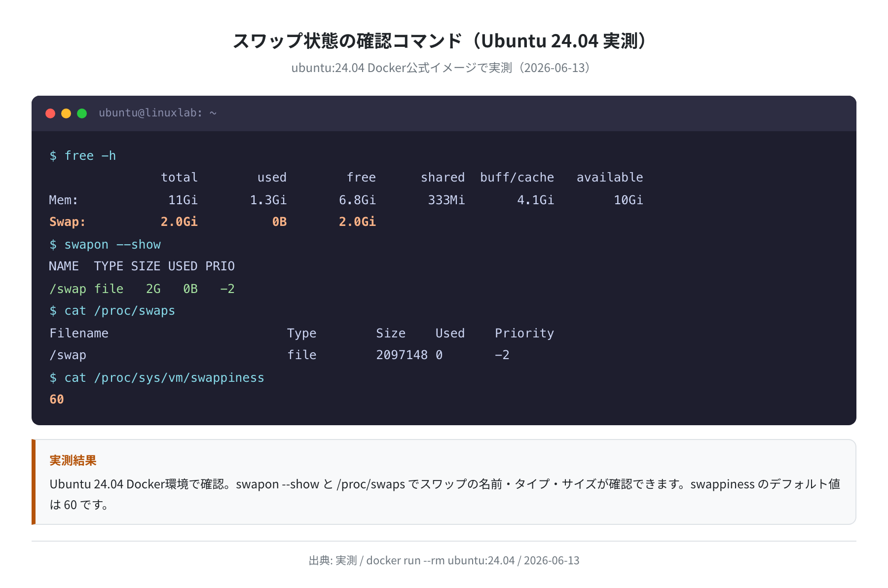Click the green maximize dot in terminal
This screenshot has width=888, height=588.
pos(82,113)
